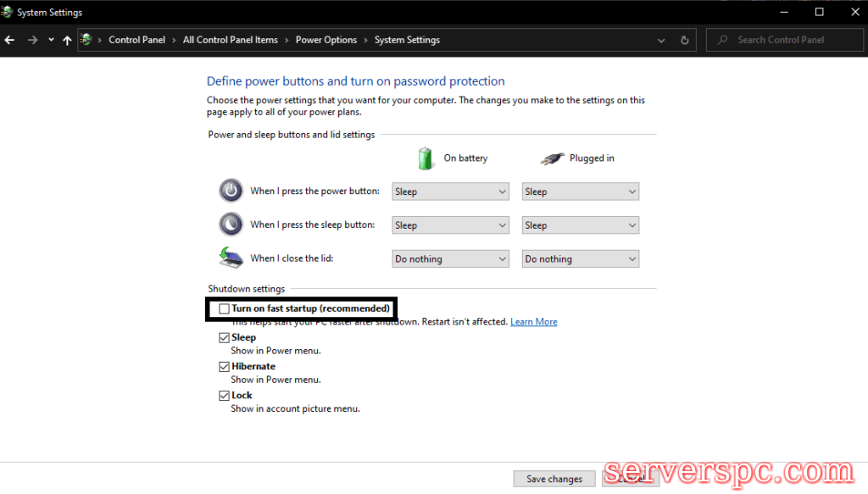Click the Refresh address bar icon
This screenshot has width=868, height=494.
point(685,40)
